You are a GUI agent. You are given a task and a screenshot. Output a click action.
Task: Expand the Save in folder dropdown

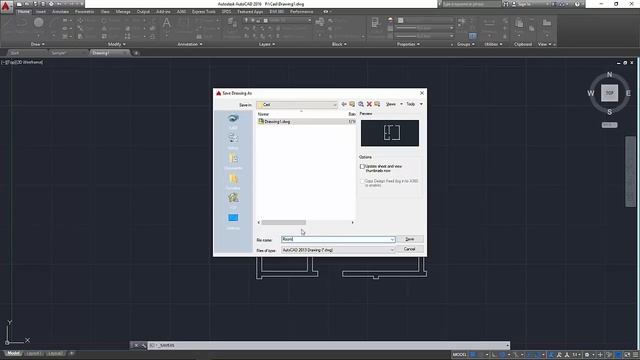[335, 105]
